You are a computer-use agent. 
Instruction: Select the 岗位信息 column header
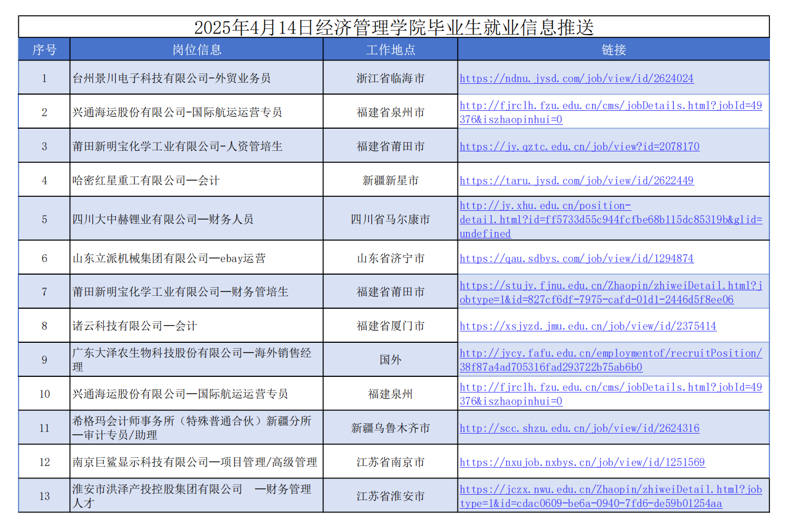[197, 50]
